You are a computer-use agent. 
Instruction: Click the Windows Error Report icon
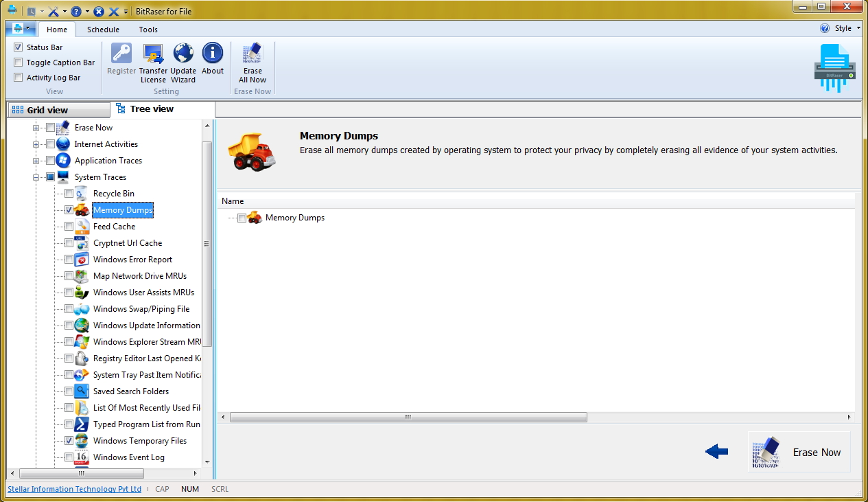click(82, 260)
